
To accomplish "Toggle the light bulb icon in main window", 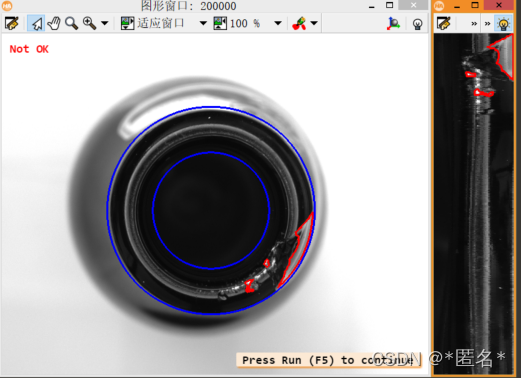I will [x=417, y=24].
